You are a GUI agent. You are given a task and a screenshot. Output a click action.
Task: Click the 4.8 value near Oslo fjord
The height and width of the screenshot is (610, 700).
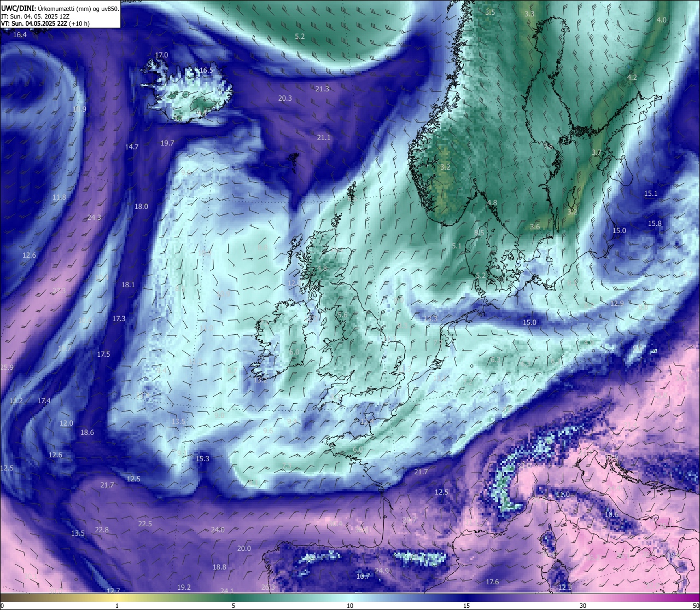(x=492, y=203)
